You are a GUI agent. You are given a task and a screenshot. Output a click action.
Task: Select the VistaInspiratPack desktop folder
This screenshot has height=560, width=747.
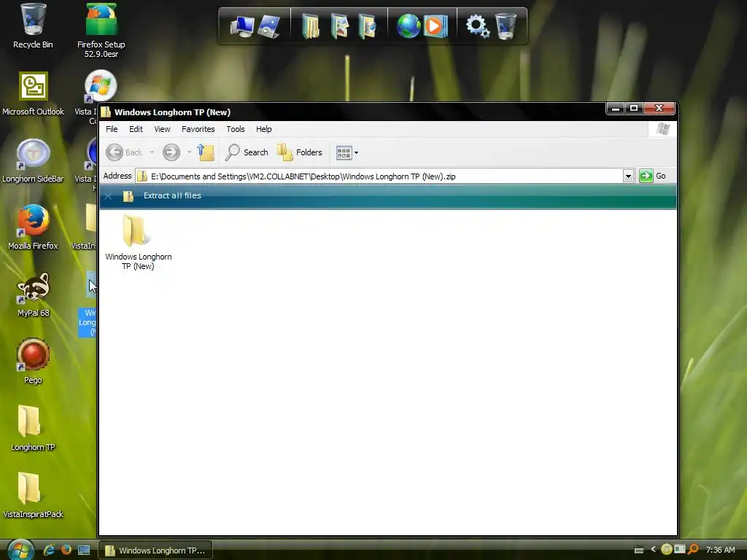[33, 495]
